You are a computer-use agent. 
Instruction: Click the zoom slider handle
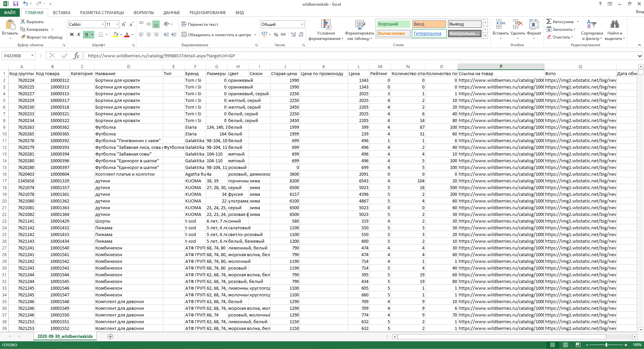606,345
